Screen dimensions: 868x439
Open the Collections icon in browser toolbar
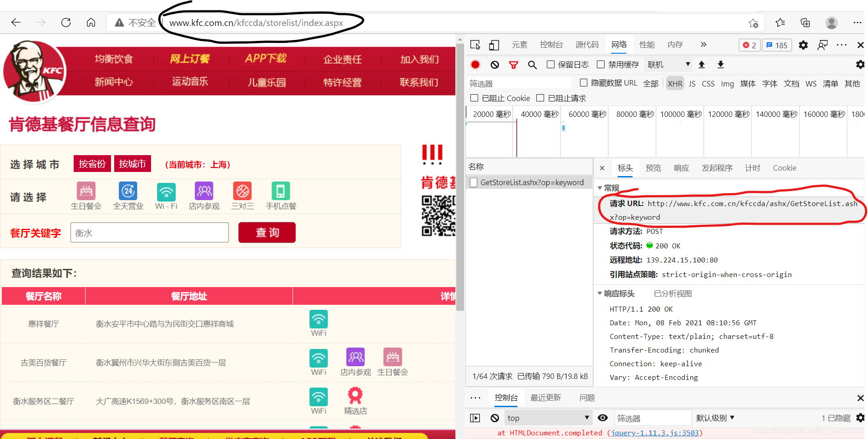coord(805,22)
